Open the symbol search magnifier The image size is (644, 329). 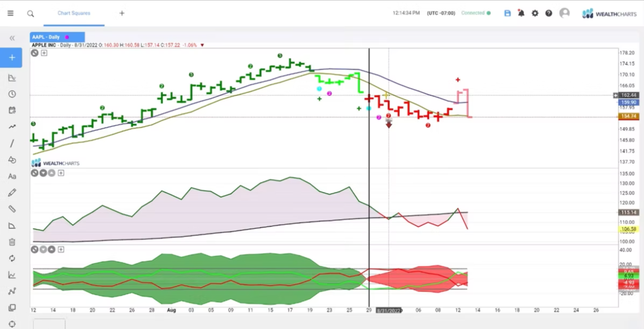[31, 14]
